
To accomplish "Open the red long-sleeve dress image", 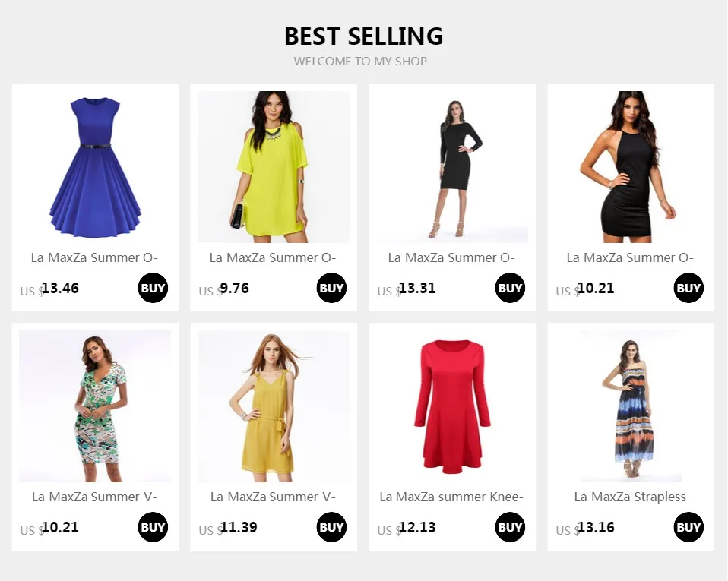I will [452, 406].
